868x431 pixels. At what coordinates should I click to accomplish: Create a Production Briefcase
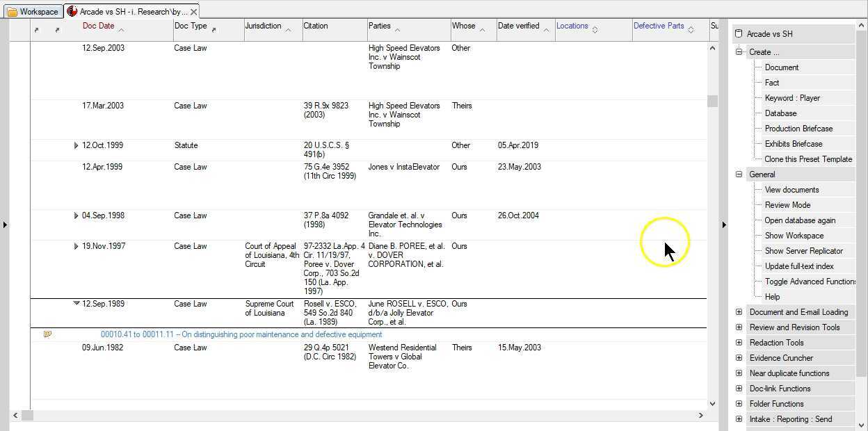point(798,129)
